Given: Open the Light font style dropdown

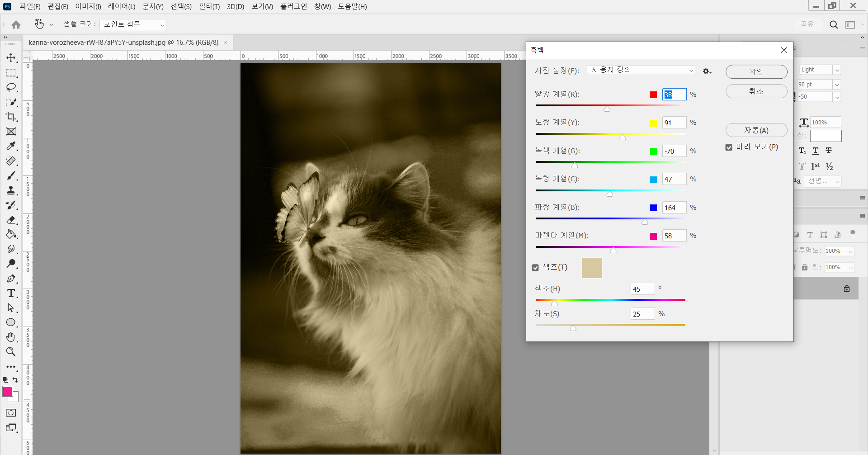Looking at the screenshot, I should (x=837, y=70).
